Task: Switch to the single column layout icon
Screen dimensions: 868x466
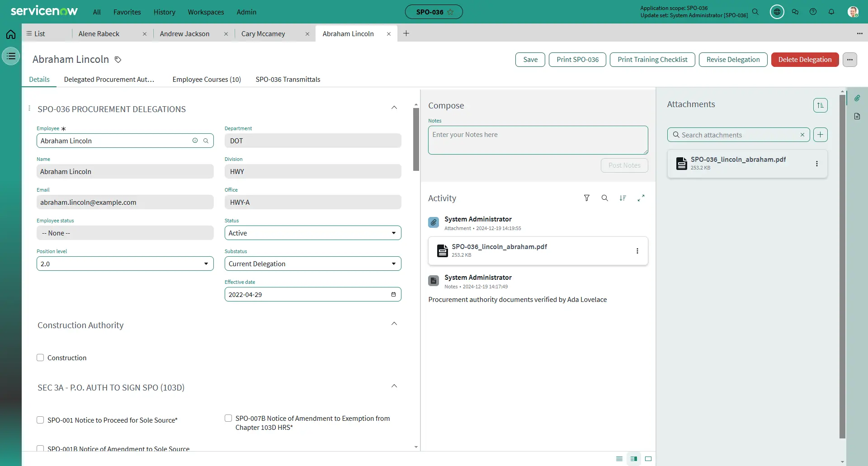Action: (x=619, y=459)
